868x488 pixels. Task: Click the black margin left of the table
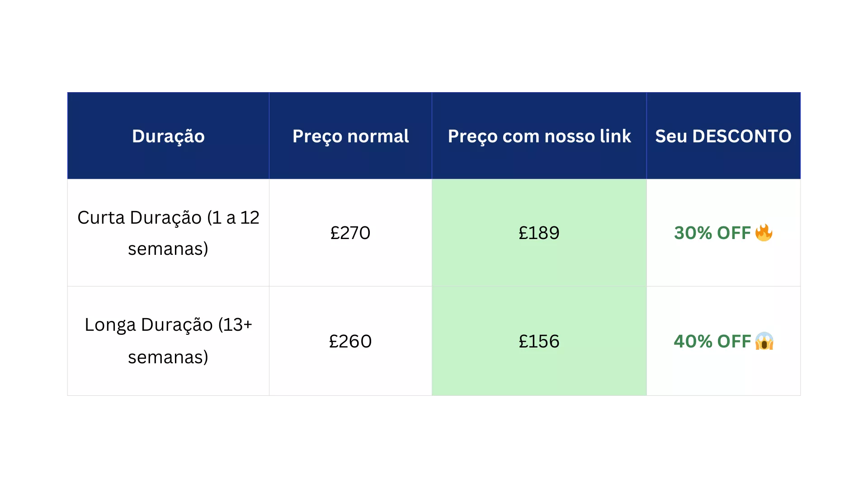(x=32, y=244)
